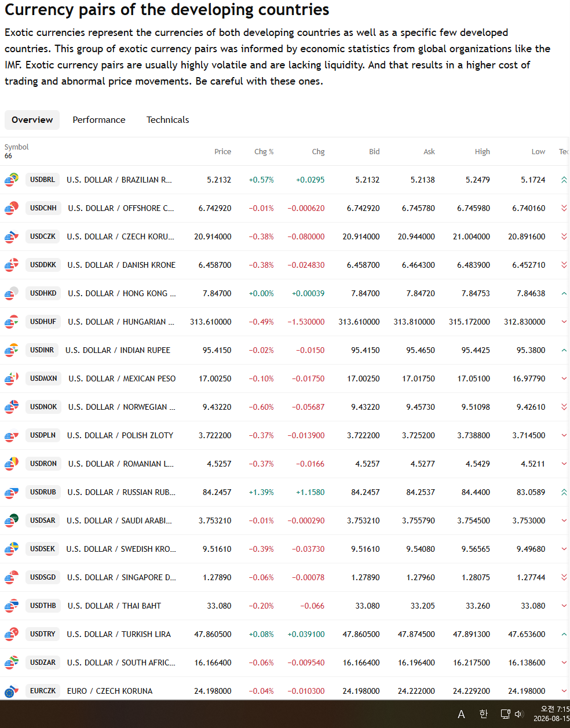Open U.S. DOLLAR / DANISH KRONE description
This screenshot has height=728, width=570.
pyautogui.click(x=121, y=265)
